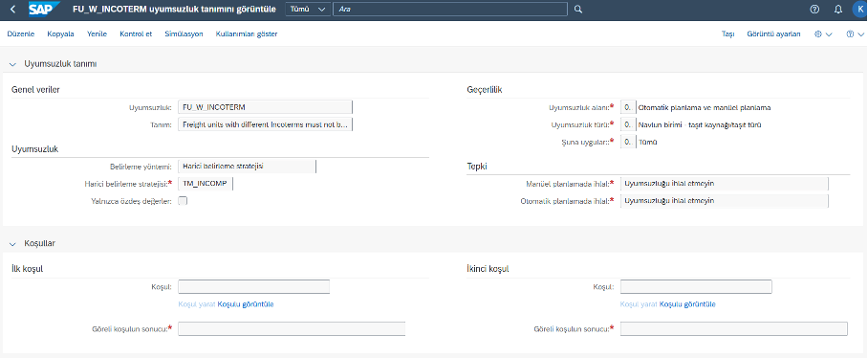Click Kopyala in the toolbar
Viewport: 868px width, 358px height.
point(60,34)
